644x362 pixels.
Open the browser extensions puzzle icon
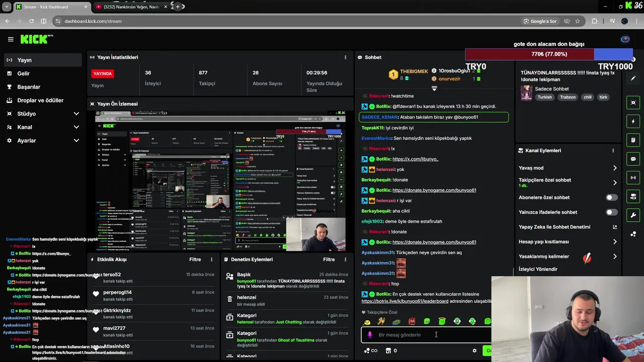point(595,21)
